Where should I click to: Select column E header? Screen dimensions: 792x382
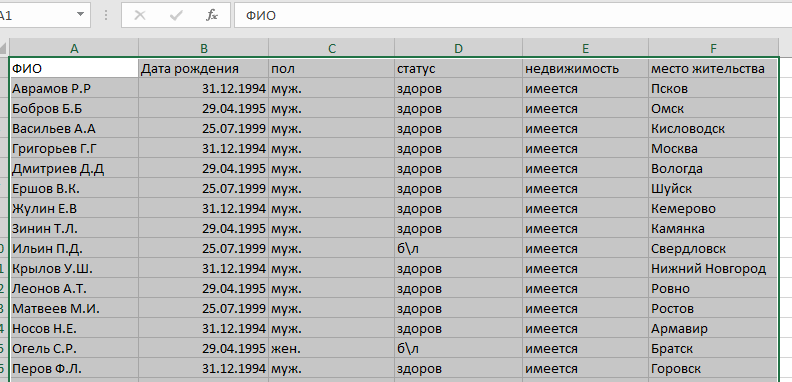tap(585, 49)
